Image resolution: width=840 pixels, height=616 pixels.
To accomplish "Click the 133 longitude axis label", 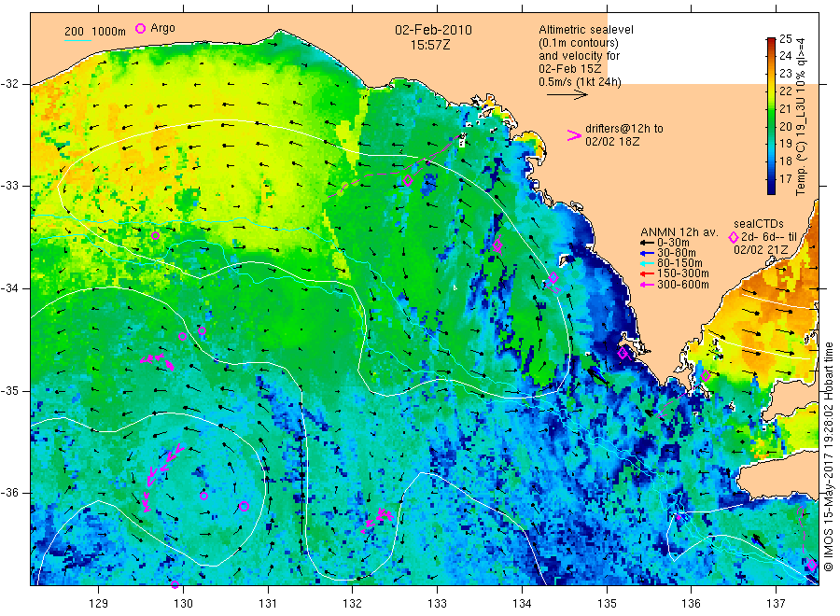I will 437,604.
